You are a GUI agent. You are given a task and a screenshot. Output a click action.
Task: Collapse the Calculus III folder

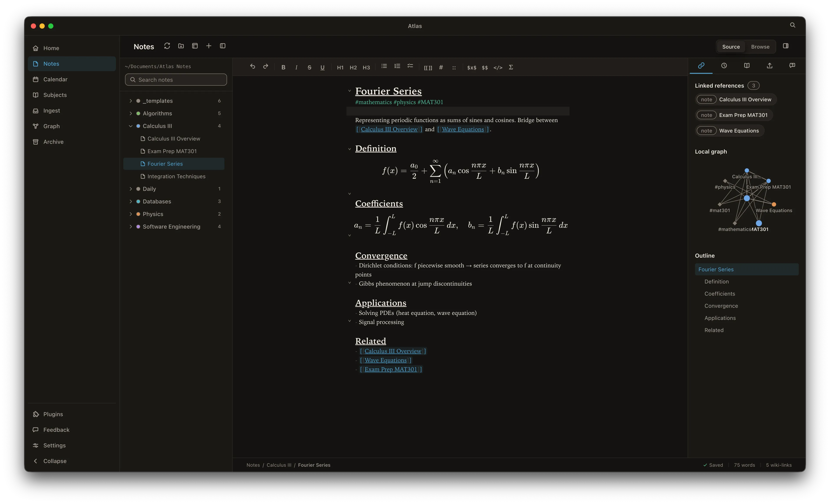pyautogui.click(x=131, y=126)
